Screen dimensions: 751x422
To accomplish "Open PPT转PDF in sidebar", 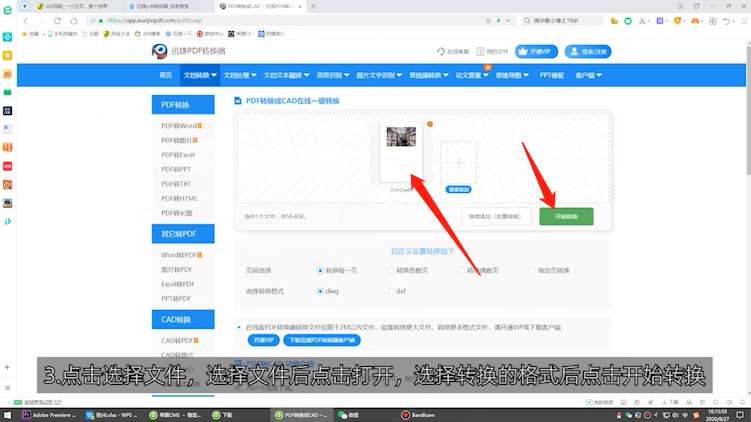I will tap(176, 298).
